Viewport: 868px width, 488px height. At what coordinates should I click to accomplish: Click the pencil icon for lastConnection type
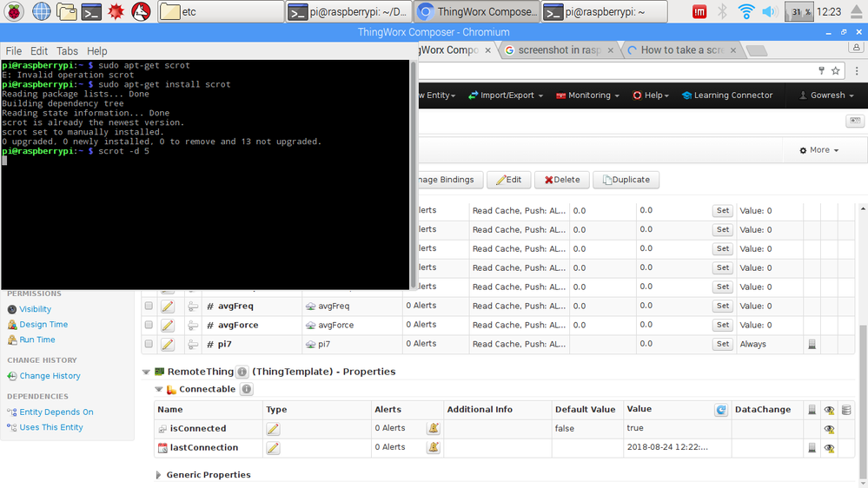pos(273,447)
